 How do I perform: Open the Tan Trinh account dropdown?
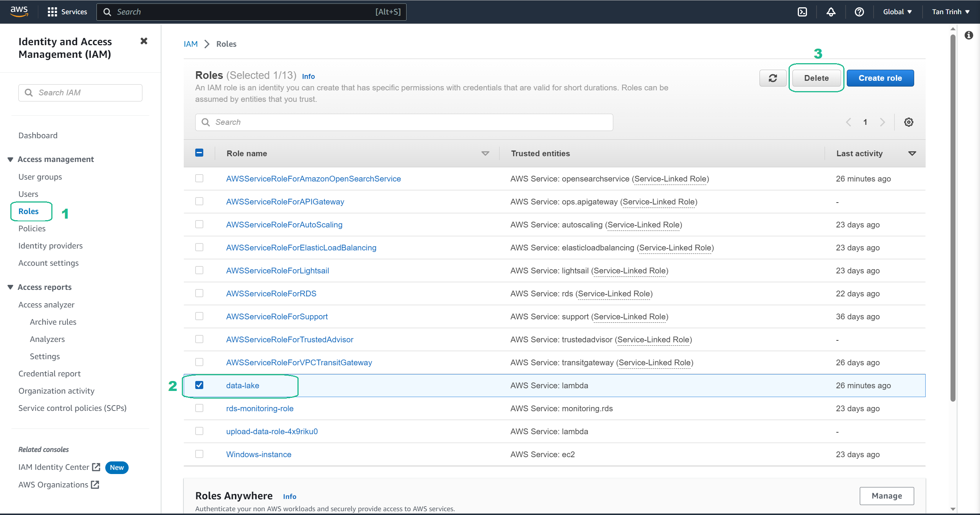[x=951, y=12]
